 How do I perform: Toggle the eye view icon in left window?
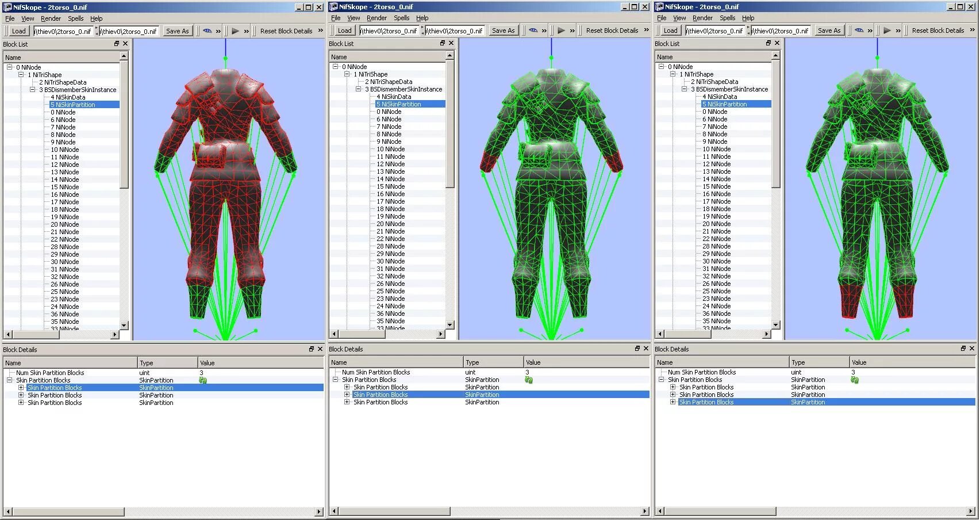[207, 31]
